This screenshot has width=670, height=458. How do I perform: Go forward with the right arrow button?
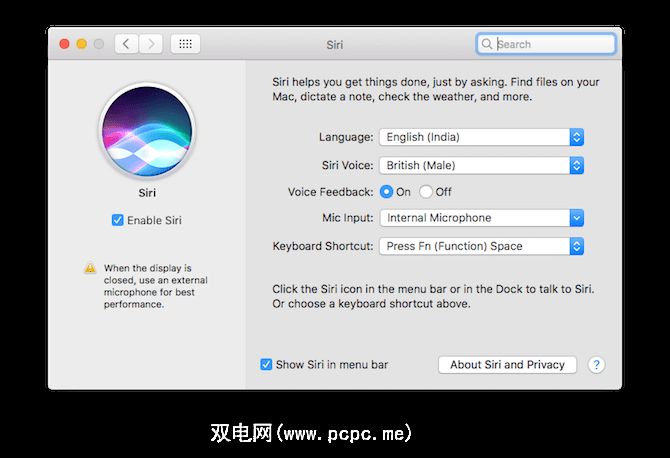pos(151,44)
